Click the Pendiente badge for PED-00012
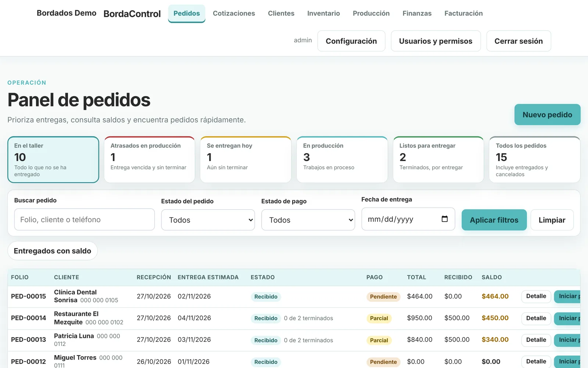 click(383, 362)
